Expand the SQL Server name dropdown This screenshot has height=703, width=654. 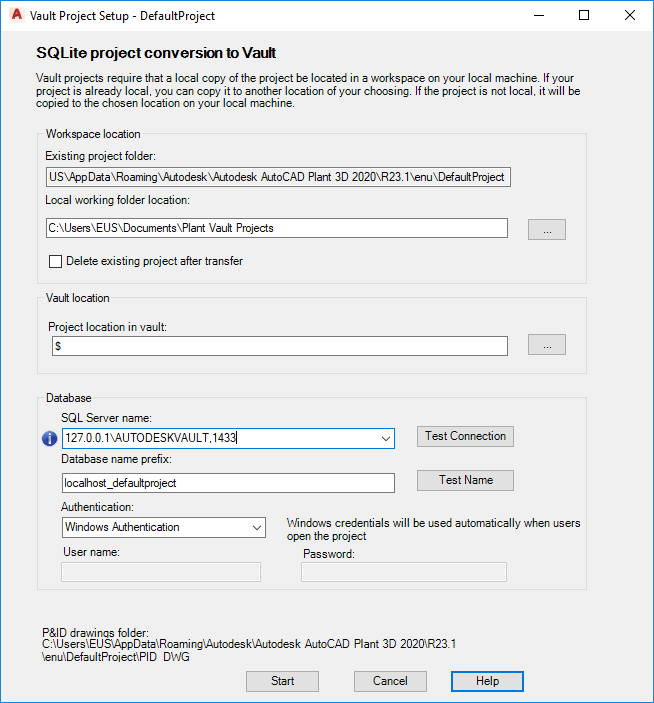tap(386, 438)
